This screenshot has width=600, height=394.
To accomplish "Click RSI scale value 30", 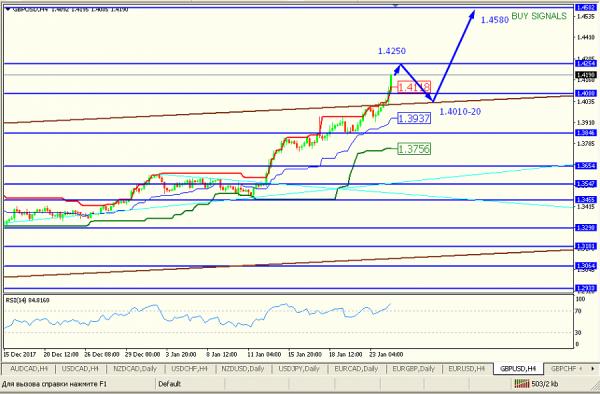I will point(578,333).
